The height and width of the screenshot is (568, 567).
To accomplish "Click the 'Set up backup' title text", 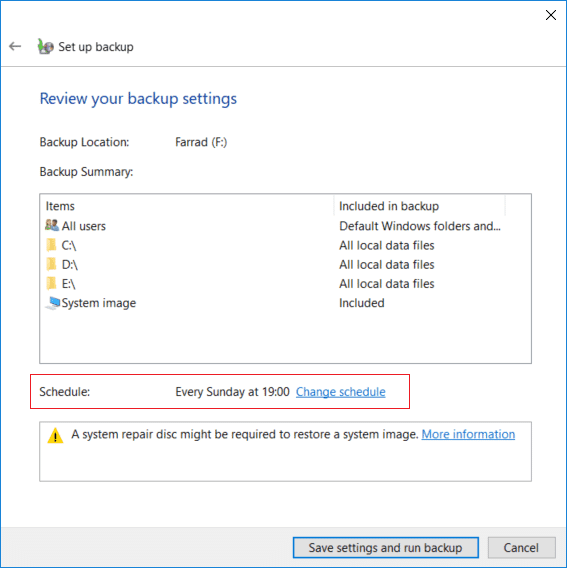I will [x=96, y=47].
